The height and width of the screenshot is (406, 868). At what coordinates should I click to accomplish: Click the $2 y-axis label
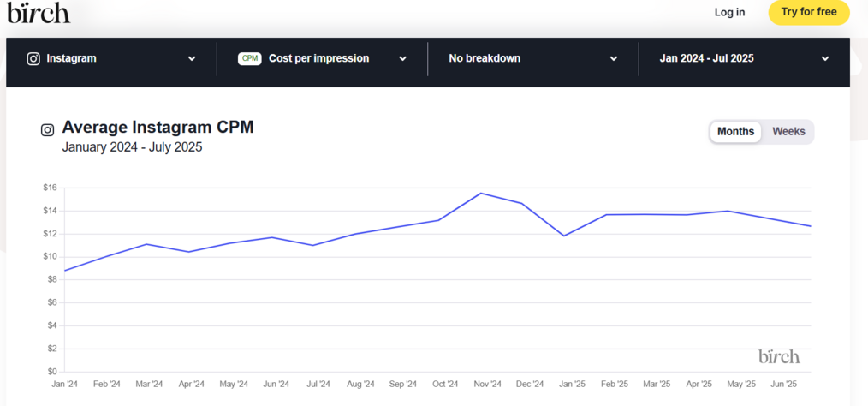tap(52, 349)
